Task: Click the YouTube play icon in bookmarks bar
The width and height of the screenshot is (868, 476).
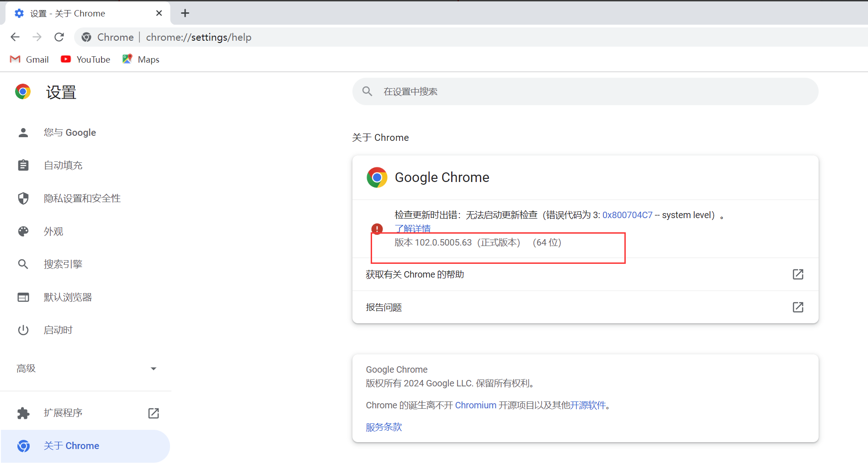Action: [x=66, y=59]
